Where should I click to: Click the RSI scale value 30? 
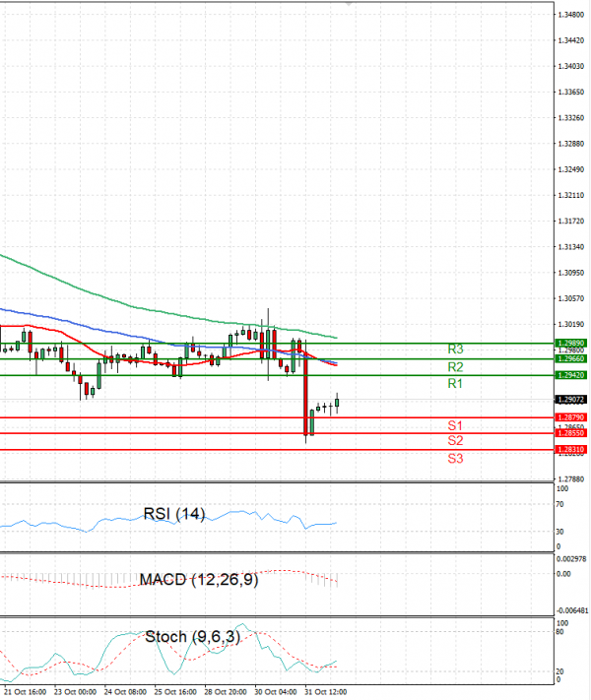click(560, 532)
